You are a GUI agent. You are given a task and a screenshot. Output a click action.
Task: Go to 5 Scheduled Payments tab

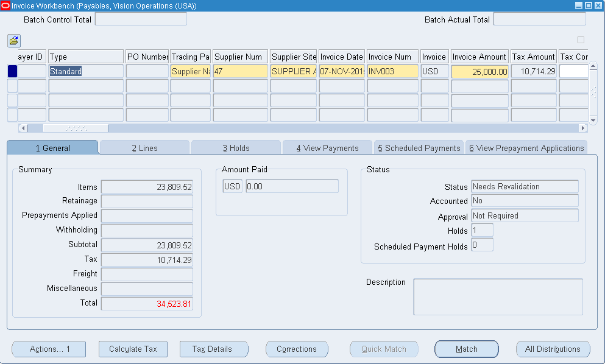point(419,148)
